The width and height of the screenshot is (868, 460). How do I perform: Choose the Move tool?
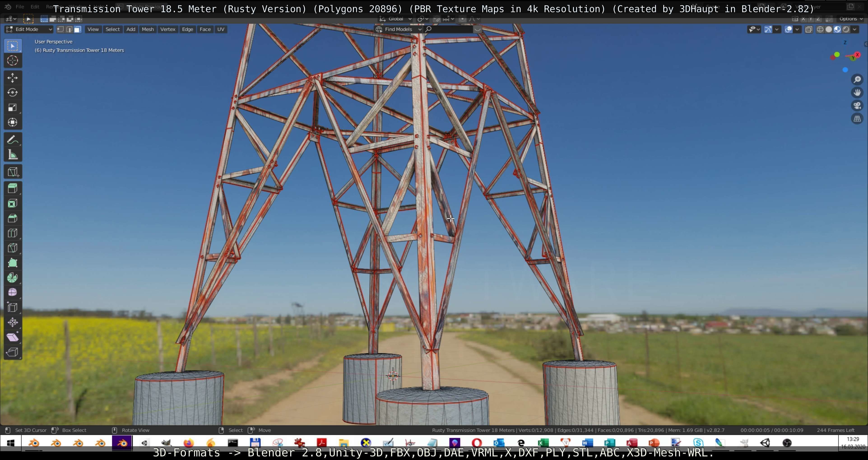(13, 78)
